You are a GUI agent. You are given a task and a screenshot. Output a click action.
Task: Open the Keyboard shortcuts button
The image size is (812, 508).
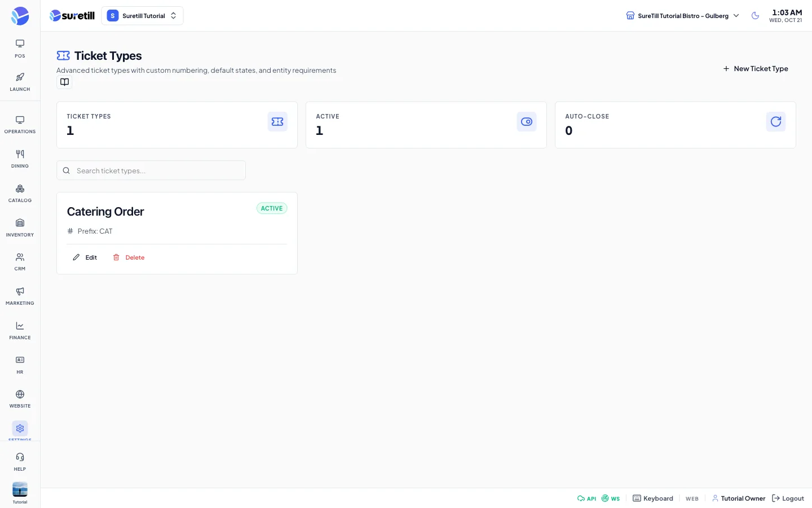[653, 498]
